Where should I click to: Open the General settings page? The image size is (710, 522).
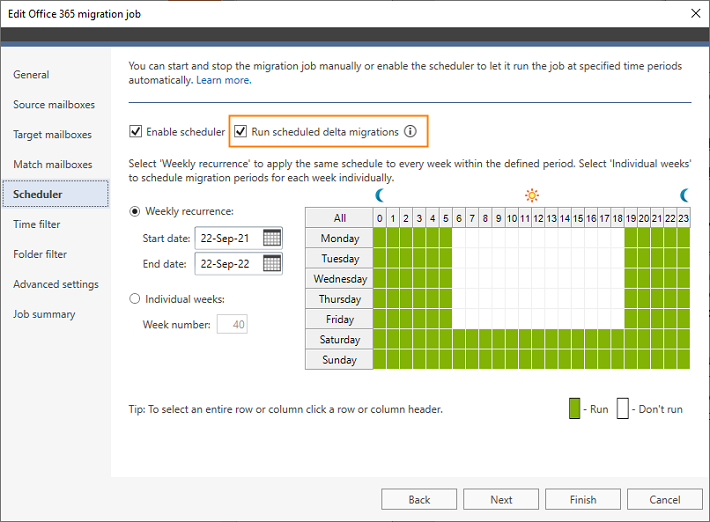[x=31, y=75]
